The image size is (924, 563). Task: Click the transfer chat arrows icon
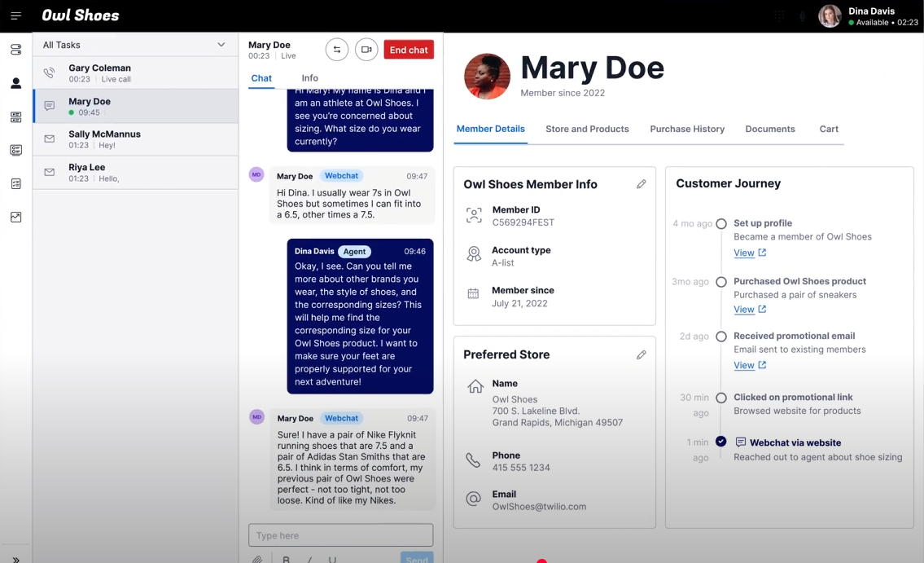[337, 49]
